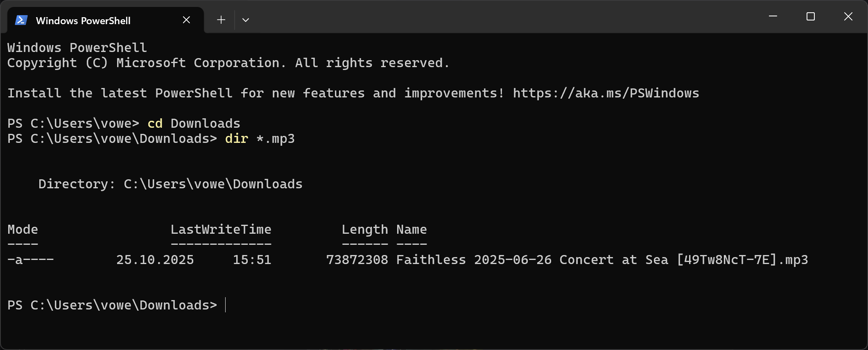The width and height of the screenshot is (868, 350).
Task: Close the terminal window
Action: pyautogui.click(x=848, y=16)
